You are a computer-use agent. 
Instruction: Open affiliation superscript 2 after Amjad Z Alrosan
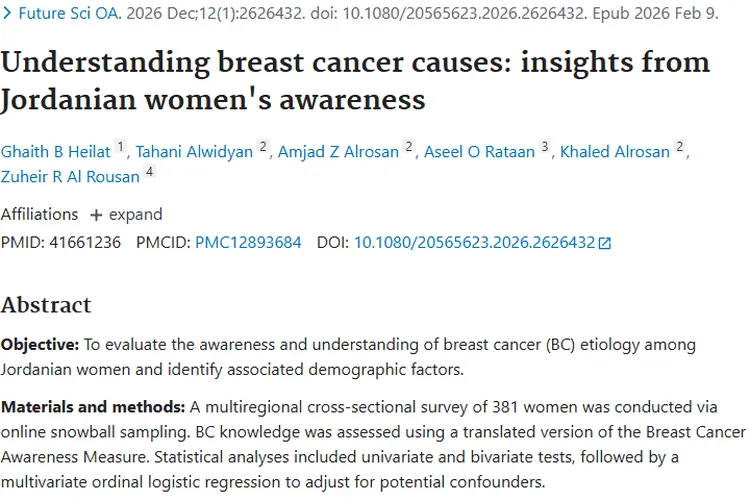[x=408, y=148]
